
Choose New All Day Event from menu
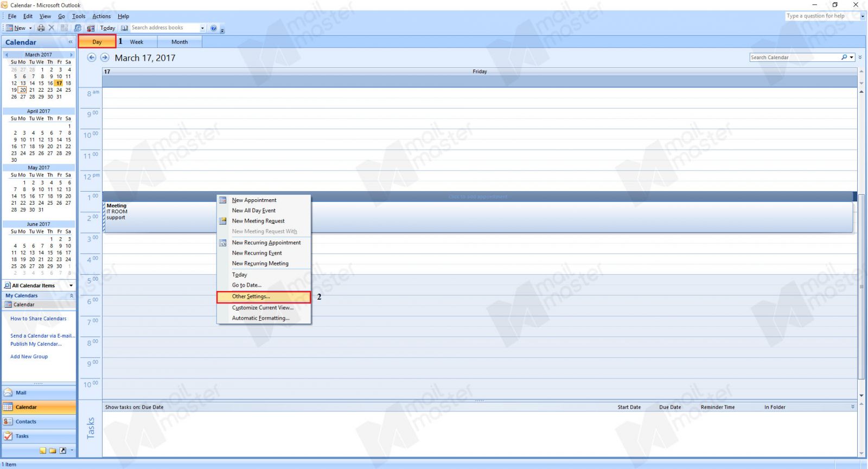coord(264,211)
